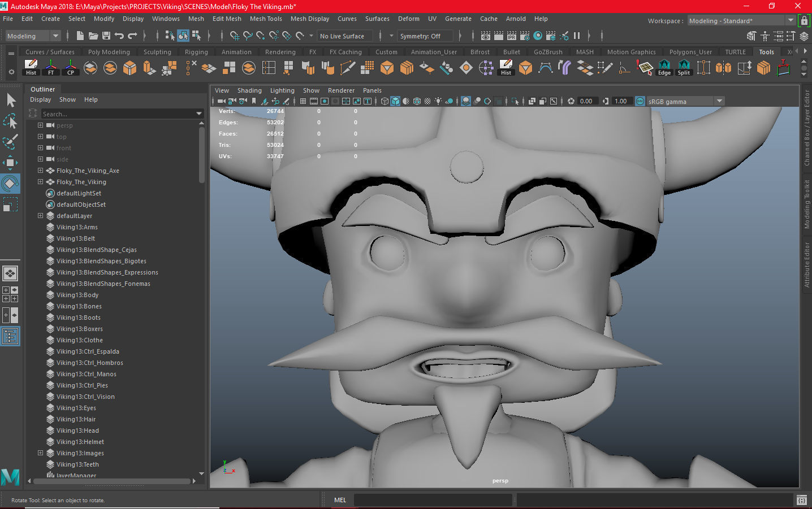Open a scene with folder icon

(x=93, y=36)
